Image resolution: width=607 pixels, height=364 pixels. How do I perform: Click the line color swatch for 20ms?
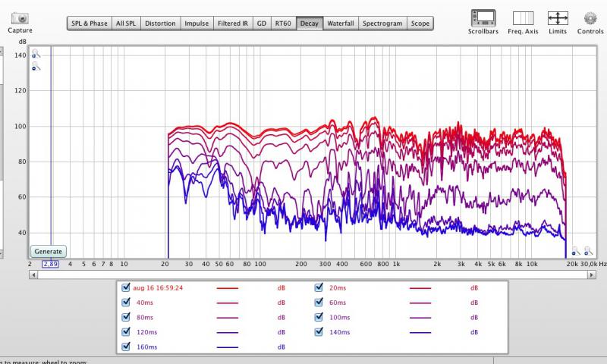420,288
